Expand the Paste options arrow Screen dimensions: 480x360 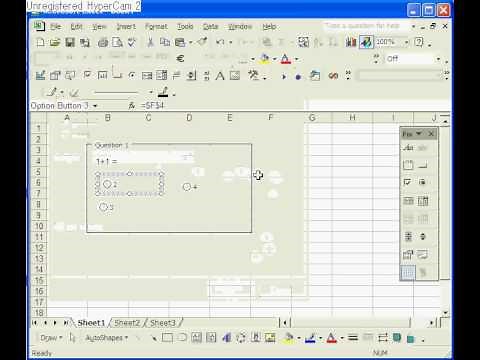point(191,42)
